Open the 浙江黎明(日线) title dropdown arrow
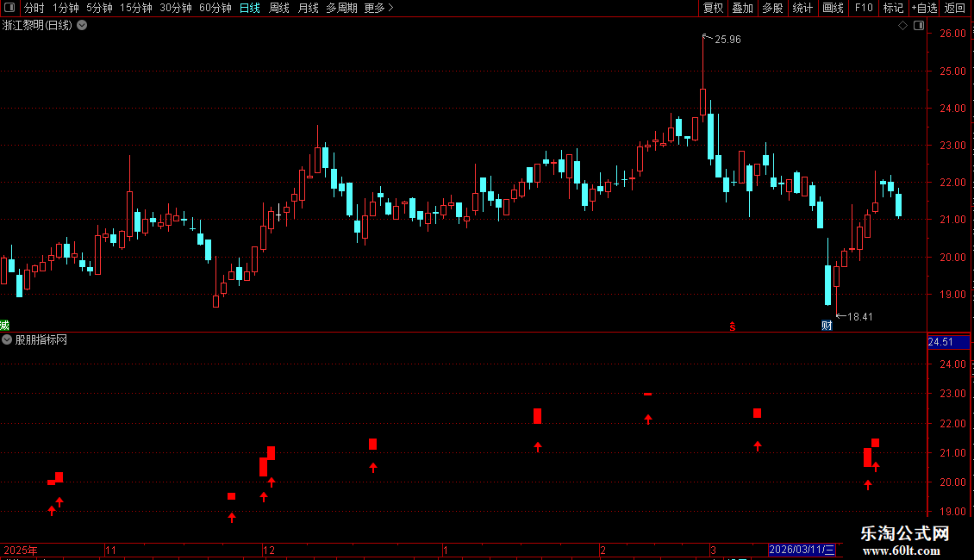The image size is (974, 560). tap(82, 26)
